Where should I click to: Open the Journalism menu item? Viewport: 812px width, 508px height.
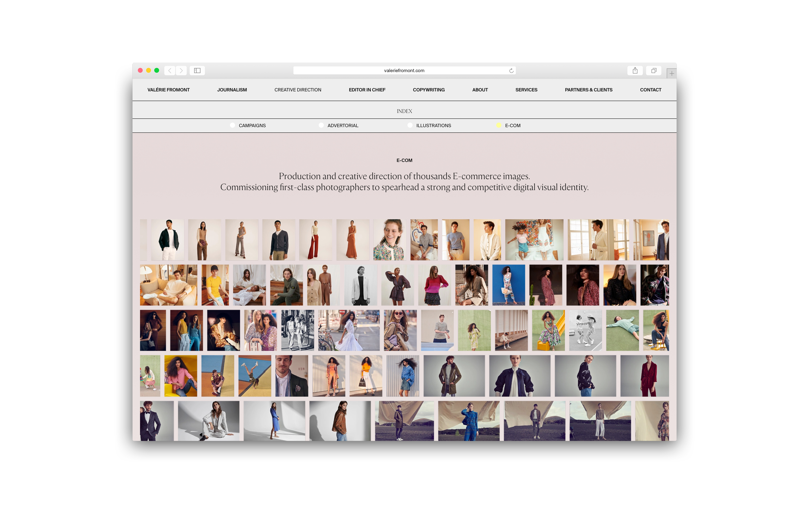232,90
